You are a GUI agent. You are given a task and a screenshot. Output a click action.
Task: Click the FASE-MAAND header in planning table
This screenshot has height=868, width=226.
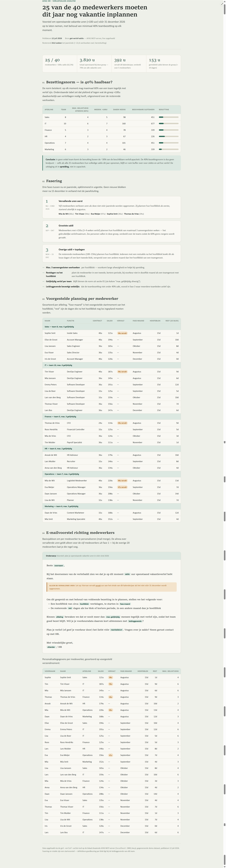tap(138, 321)
